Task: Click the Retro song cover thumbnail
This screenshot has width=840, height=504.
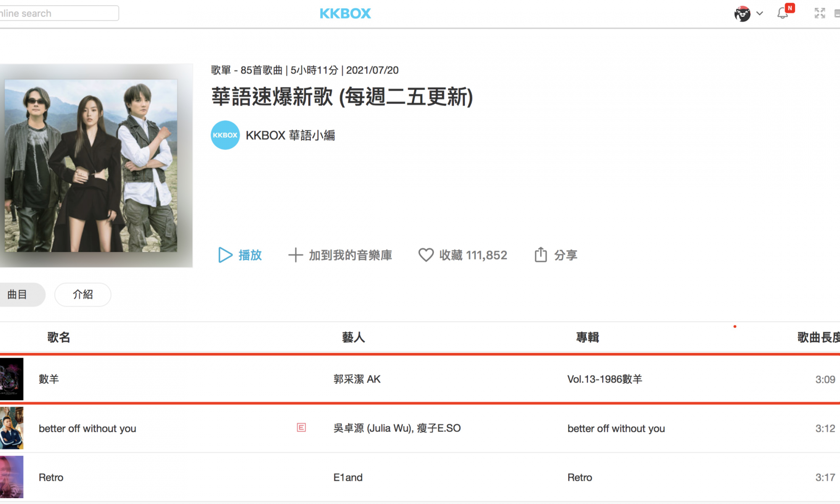Action: (x=11, y=477)
